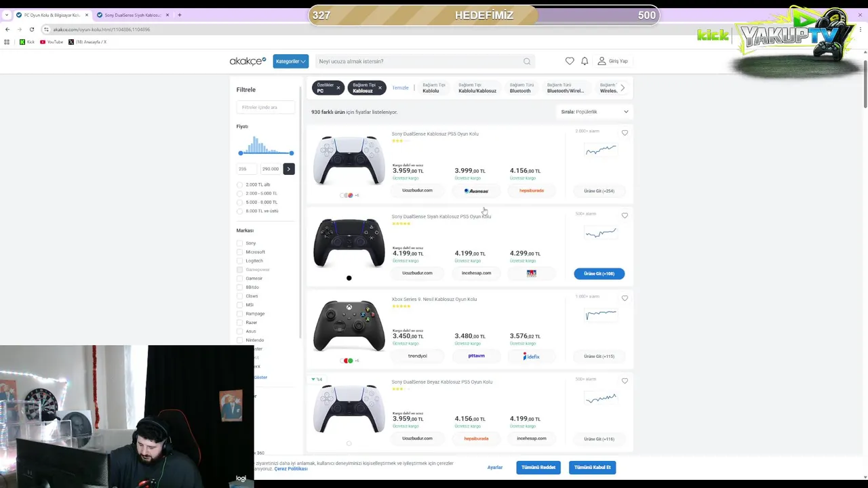Open the Xbox Series 9. Nesil controller image
The width and height of the screenshot is (868, 488).
(349, 327)
